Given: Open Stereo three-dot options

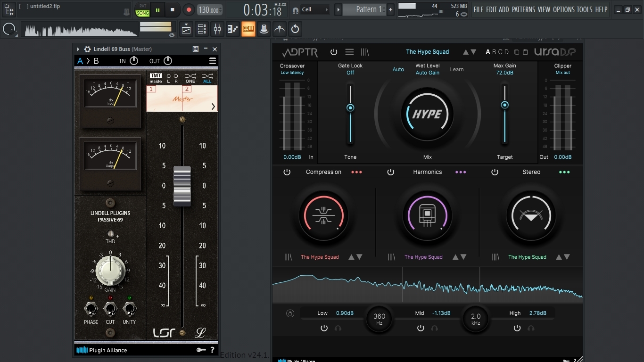Looking at the screenshot, I should pyautogui.click(x=564, y=172).
